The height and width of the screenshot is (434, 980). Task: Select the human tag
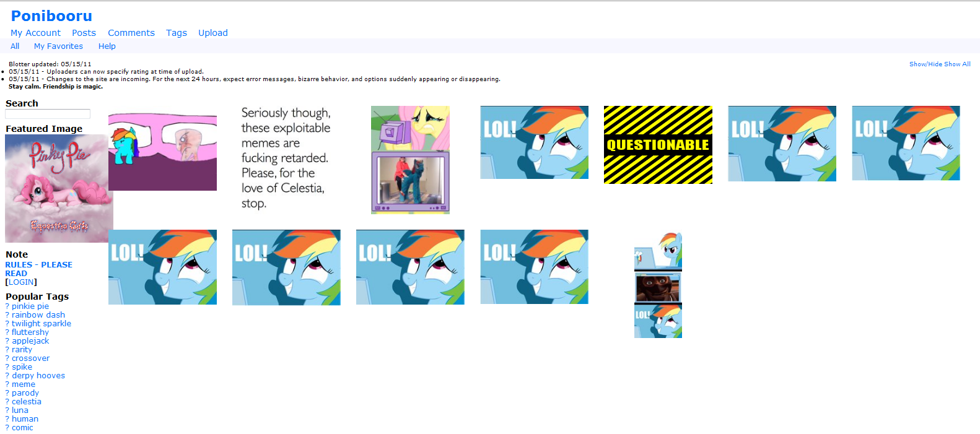click(x=25, y=419)
